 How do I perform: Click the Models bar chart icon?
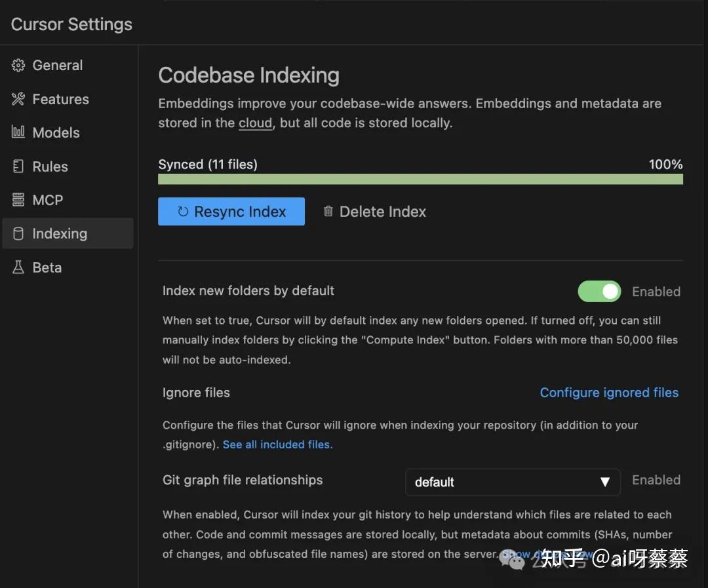pos(18,132)
